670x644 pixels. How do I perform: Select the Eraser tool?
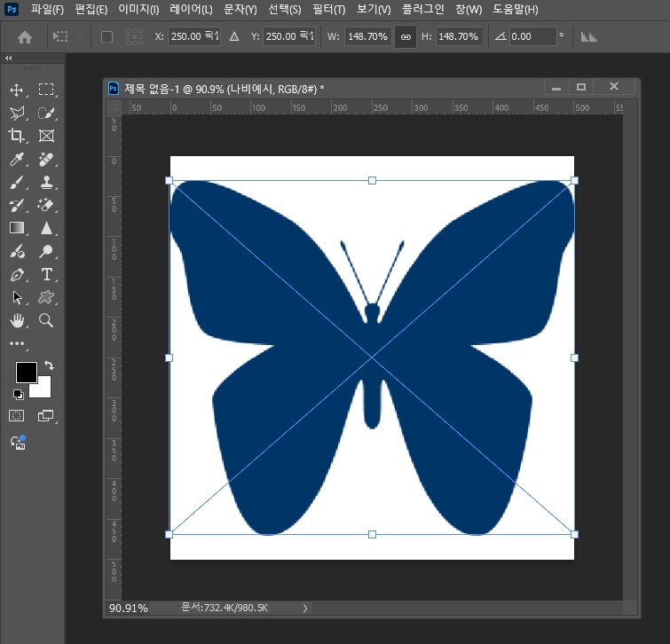[46, 205]
